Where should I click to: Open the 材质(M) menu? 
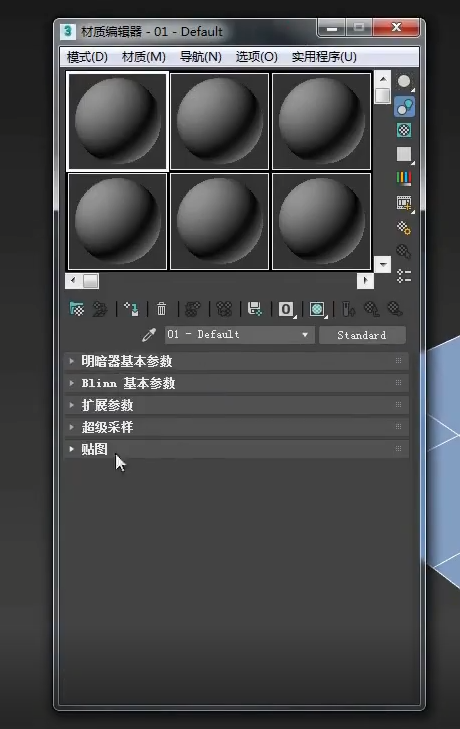tap(143, 57)
